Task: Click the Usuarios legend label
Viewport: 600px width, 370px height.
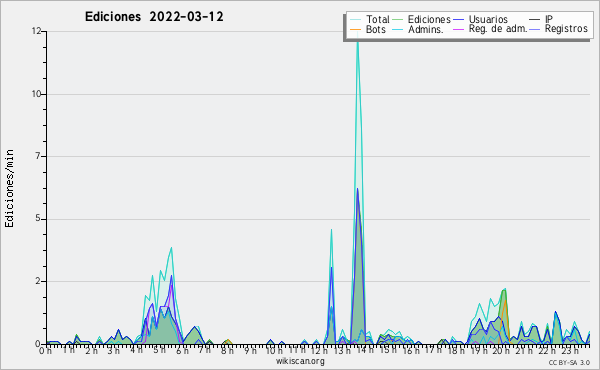Action: pos(488,19)
